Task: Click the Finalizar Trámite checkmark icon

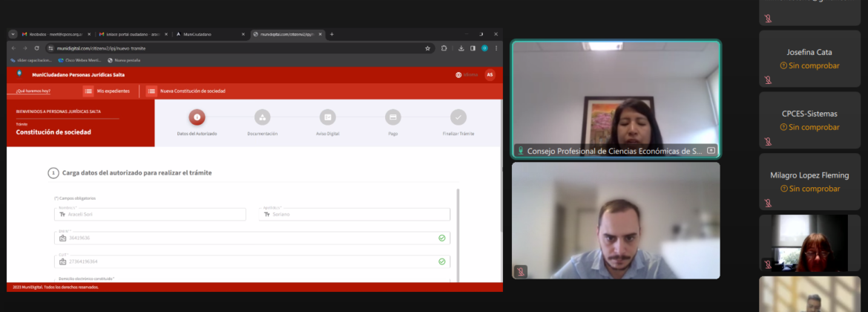Action: coord(458,117)
